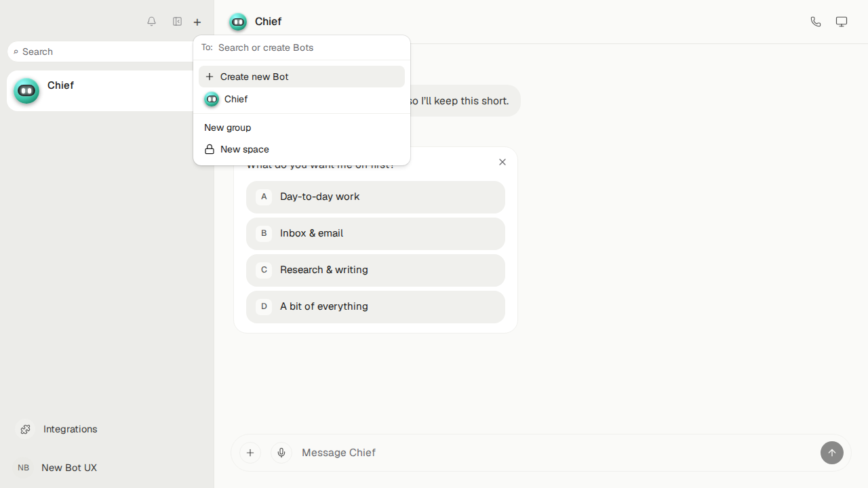Start a voice call with phone icon

click(x=816, y=22)
